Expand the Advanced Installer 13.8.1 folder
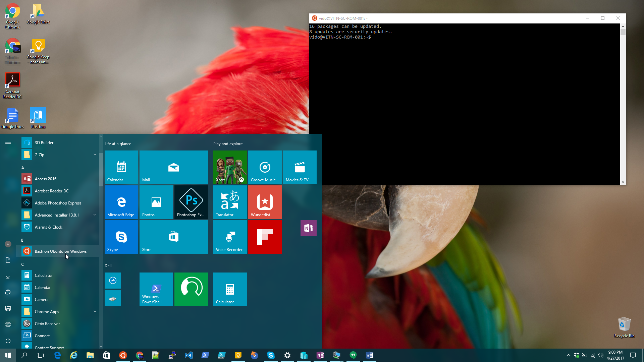Image resolution: width=644 pixels, height=362 pixels. (95, 215)
